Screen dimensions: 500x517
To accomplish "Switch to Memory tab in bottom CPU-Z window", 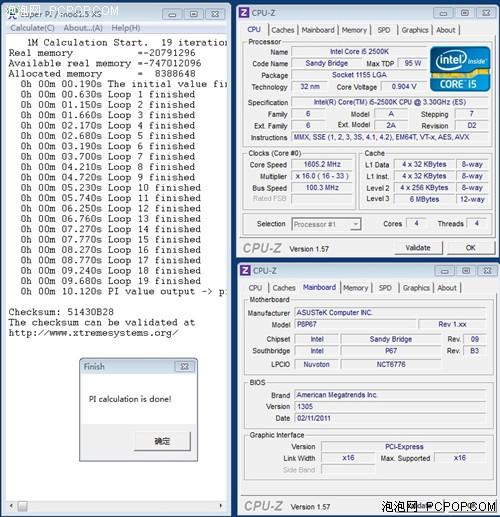I will (x=355, y=288).
